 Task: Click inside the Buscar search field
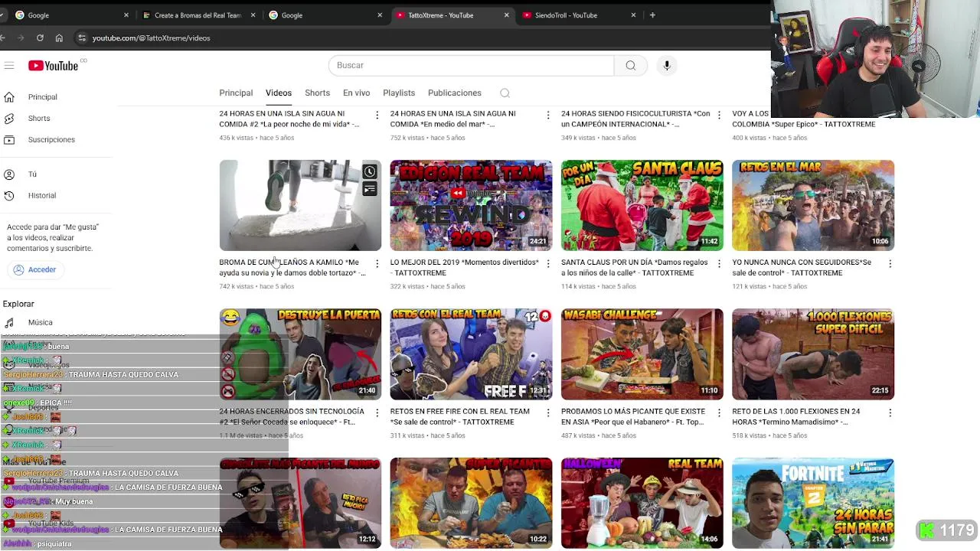[x=471, y=65]
